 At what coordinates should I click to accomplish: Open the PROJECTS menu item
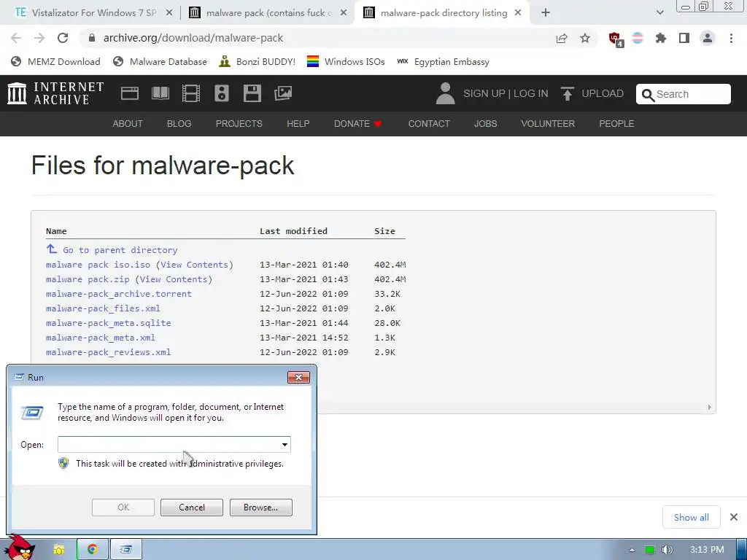pos(239,124)
